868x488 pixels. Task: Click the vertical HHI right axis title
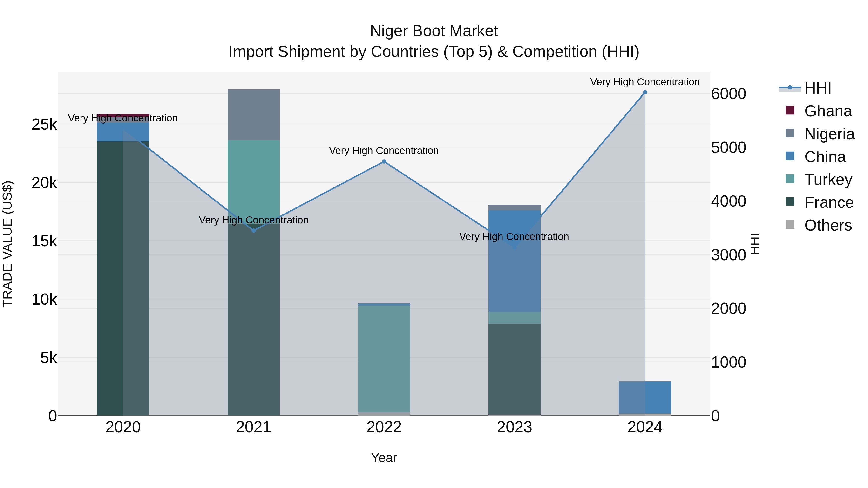click(755, 244)
